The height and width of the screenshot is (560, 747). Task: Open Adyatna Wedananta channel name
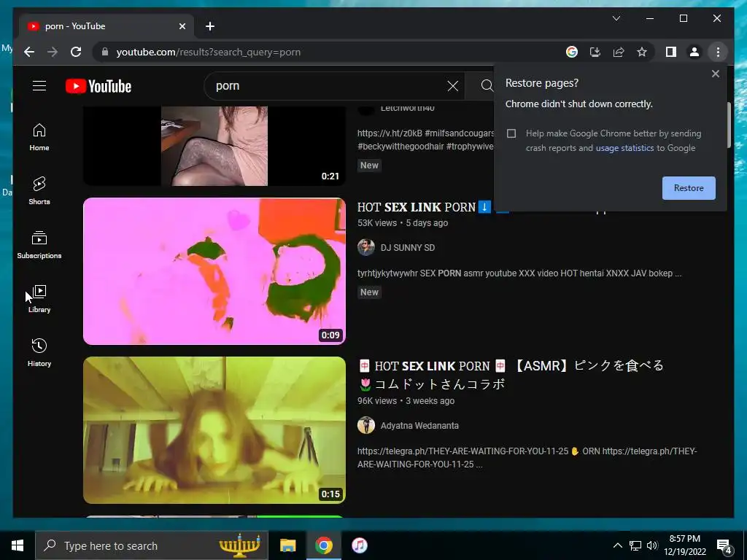[419, 426]
